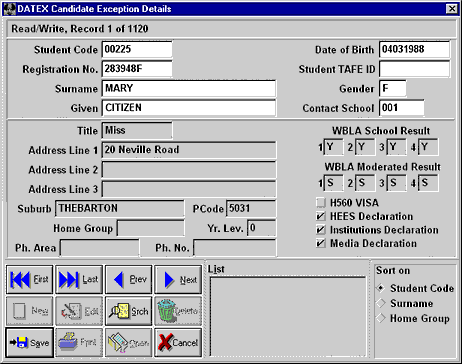Click the PCode field 5031

point(251,208)
